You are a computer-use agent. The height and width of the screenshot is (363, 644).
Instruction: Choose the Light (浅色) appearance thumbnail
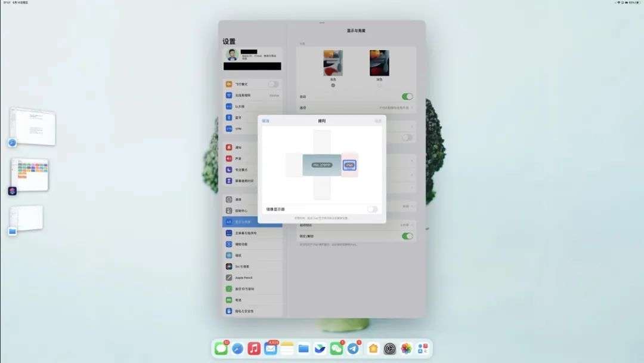click(x=333, y=63)
